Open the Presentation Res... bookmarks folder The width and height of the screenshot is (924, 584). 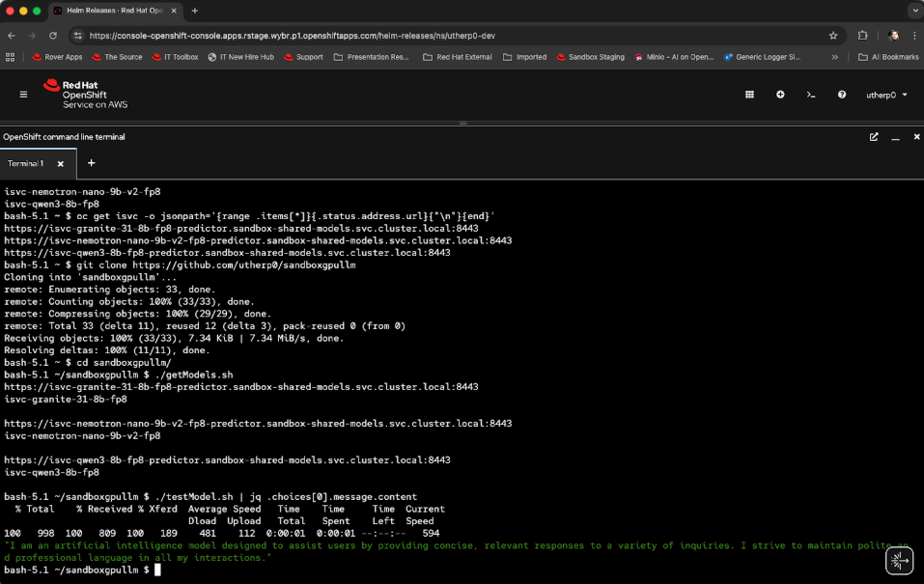pyautogui.click(x=372, y=57)
